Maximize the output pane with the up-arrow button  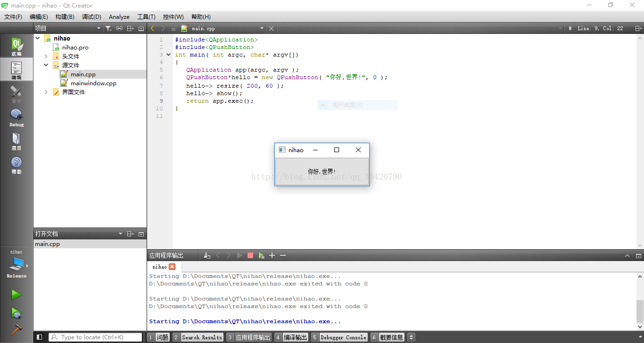tap(627, 255)
